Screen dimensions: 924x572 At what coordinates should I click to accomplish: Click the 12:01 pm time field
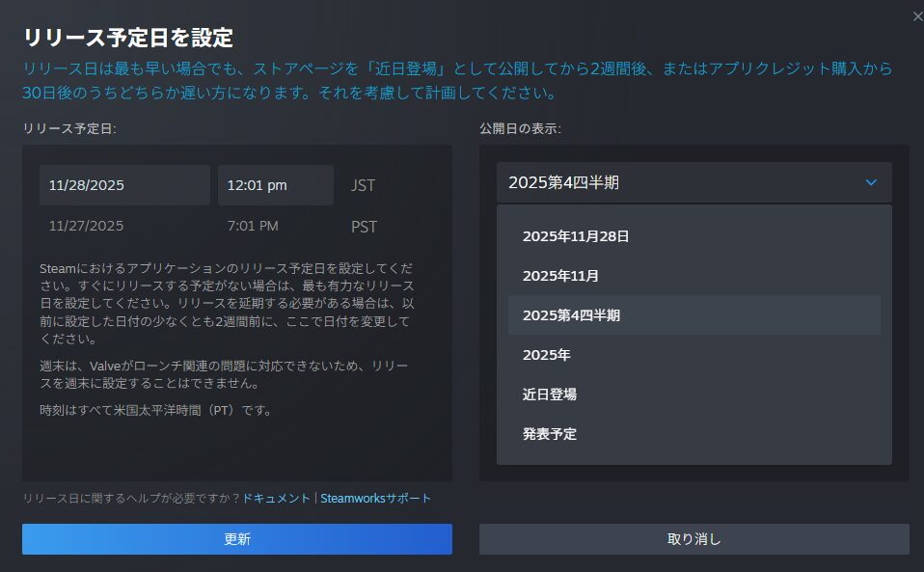275,185
